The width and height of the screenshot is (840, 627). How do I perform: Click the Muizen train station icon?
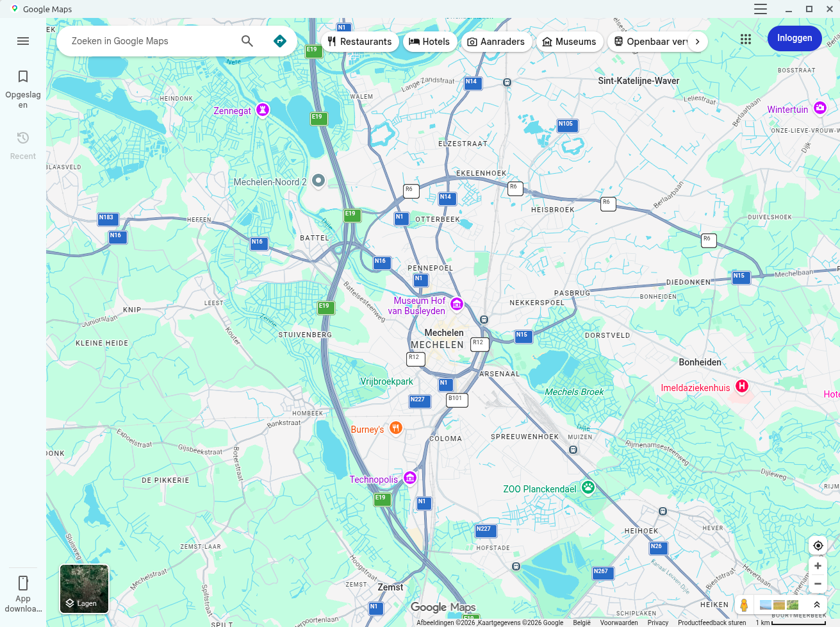tap(573, 449)
